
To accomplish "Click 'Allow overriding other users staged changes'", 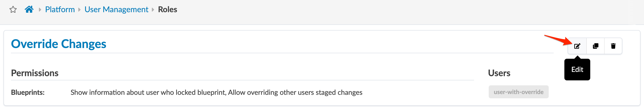I will [295, 93].
